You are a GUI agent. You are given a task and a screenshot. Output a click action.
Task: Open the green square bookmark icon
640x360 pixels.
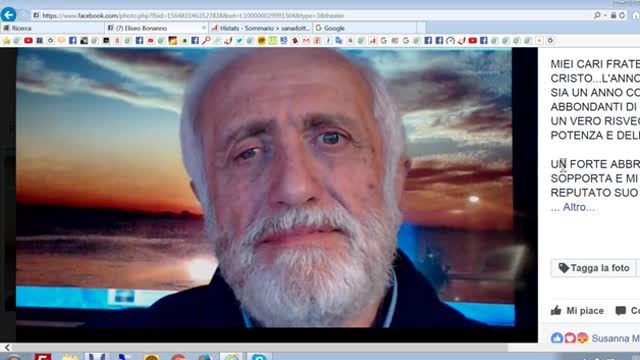(x=272, y=40)
